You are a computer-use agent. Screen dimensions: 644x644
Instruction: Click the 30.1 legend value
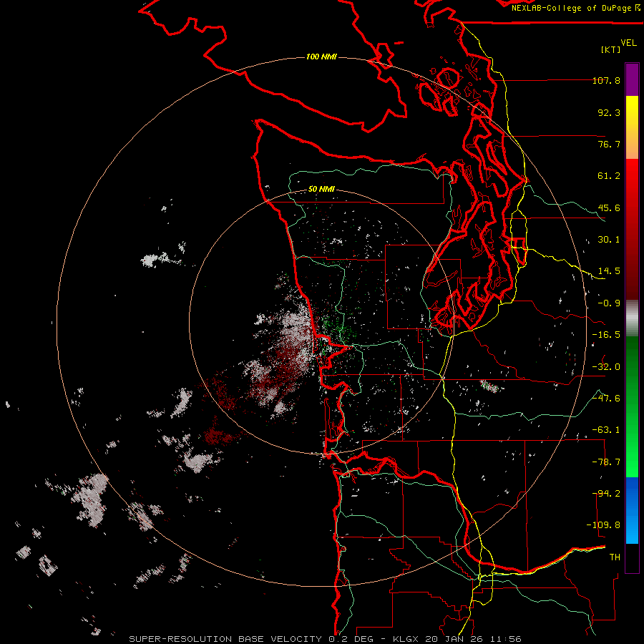tap(609, 240)
